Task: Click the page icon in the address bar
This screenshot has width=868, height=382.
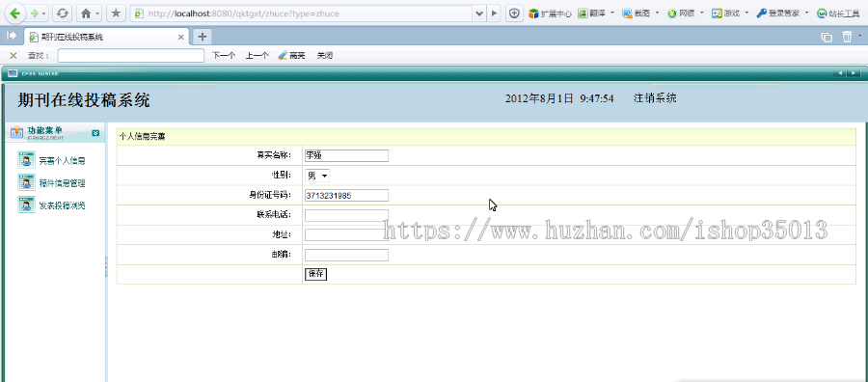Action: (139, 14)
